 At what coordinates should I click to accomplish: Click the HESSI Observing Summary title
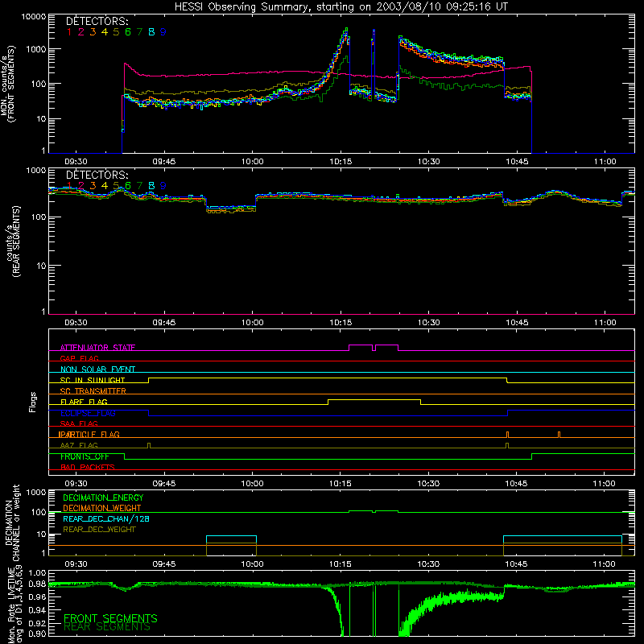pos(341,6)
